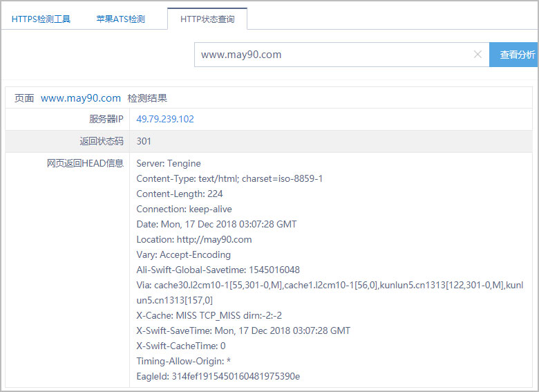Click the 301 status code value
The width and height of the screenshot is (539, 392).
[144, 141]
